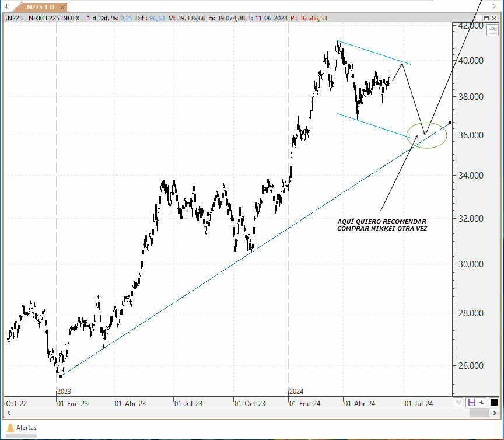Click the pin icon next to save
The height and width of the screenshot is (440, 504).
click(x=482, y=402)
